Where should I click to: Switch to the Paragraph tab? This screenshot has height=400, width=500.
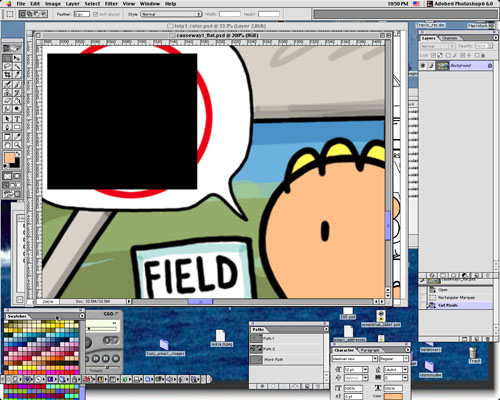click(x=370, y=350)
